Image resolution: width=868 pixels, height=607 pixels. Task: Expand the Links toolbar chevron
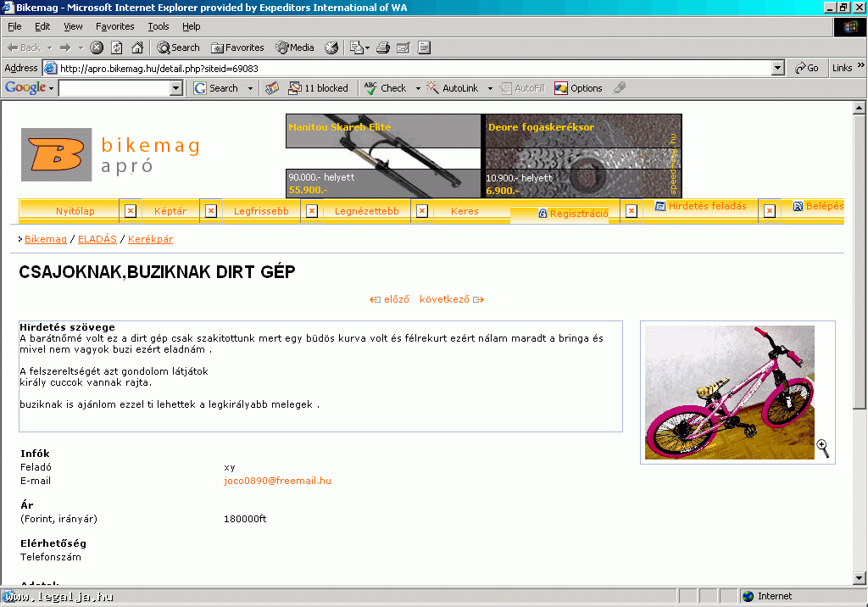(x=861, y=65)
